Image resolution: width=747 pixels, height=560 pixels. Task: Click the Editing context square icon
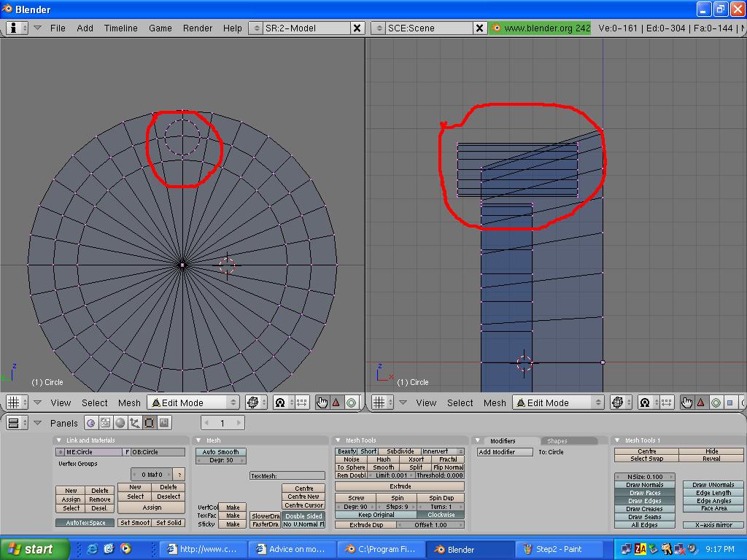(x=149, y=423)
